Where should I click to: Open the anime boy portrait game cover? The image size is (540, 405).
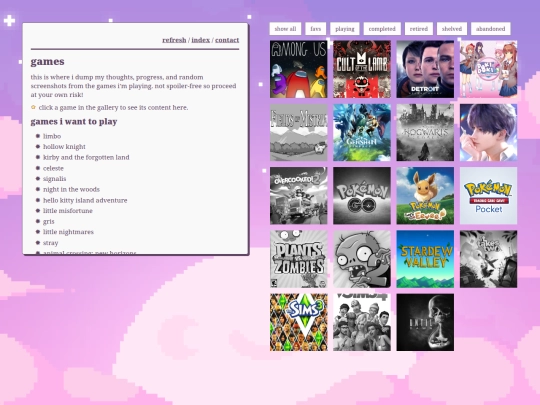(488, 133)
